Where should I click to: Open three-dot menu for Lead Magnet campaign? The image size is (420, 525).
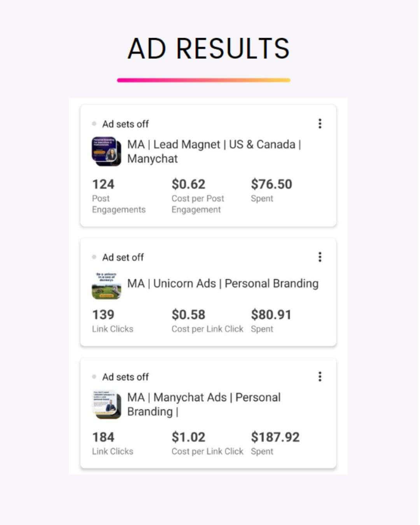coord(320,124)
